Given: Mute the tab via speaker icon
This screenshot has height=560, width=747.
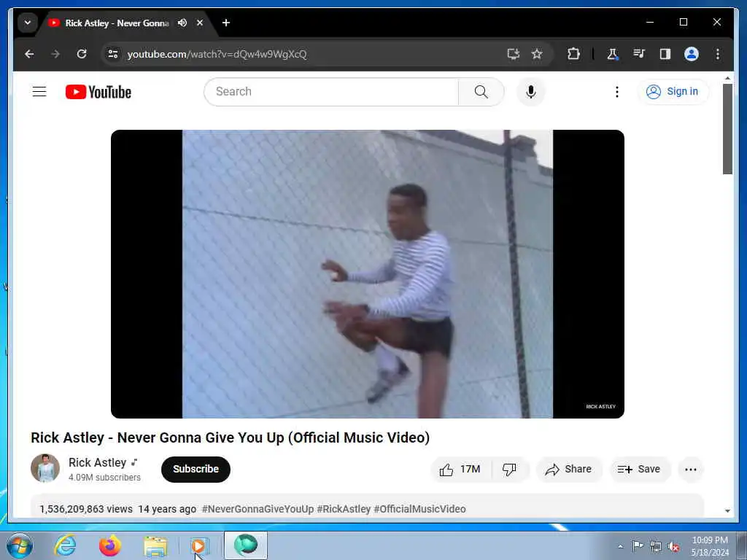Looking at the screenshot, I should coord(182,23).
